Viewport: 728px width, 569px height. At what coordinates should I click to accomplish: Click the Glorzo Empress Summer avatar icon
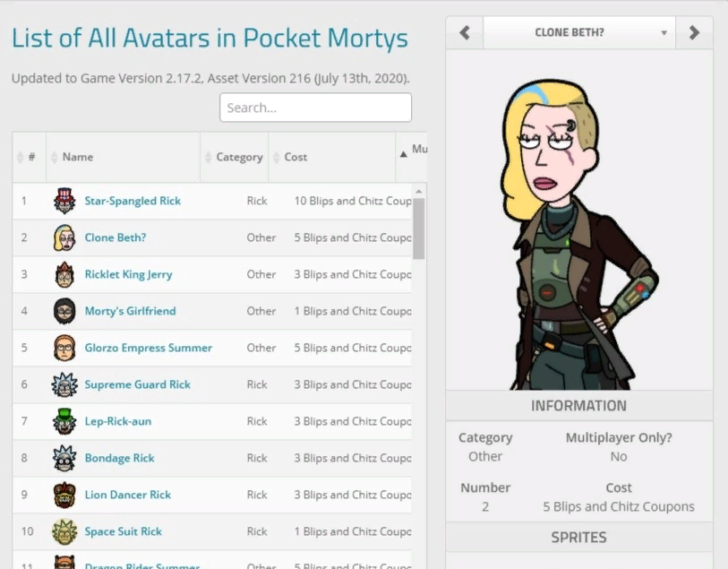coord(64,348)
